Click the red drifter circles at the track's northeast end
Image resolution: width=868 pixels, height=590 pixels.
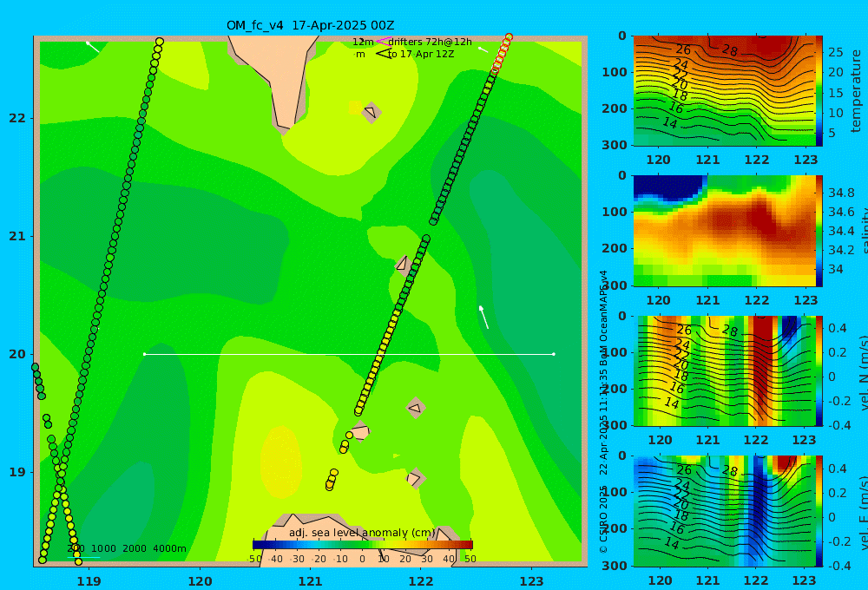[x=502, y=54]
